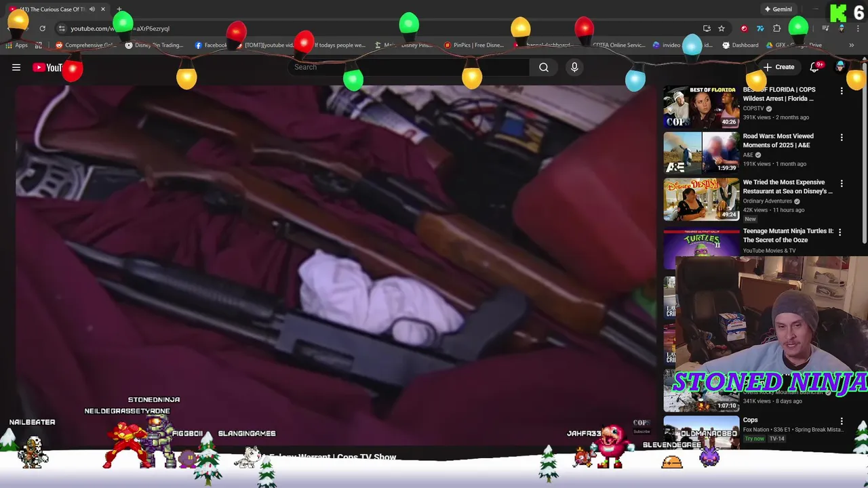Open the Dashboard bookmark
Image resolution: width=868 pixels, height=488 pixels.
pos(741,45)
